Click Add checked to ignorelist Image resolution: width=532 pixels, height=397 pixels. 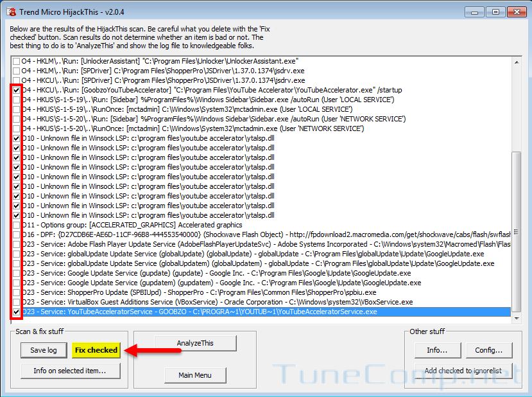coord(463,371)
